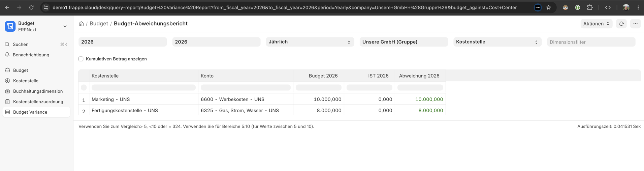
Task: Open Suchen in the sidebar
Action: pyautogui.click(x=36, y=44)
